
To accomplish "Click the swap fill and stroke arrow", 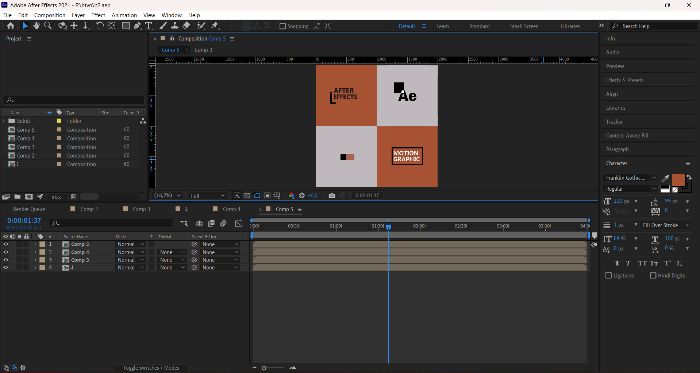I will point(689,178).
